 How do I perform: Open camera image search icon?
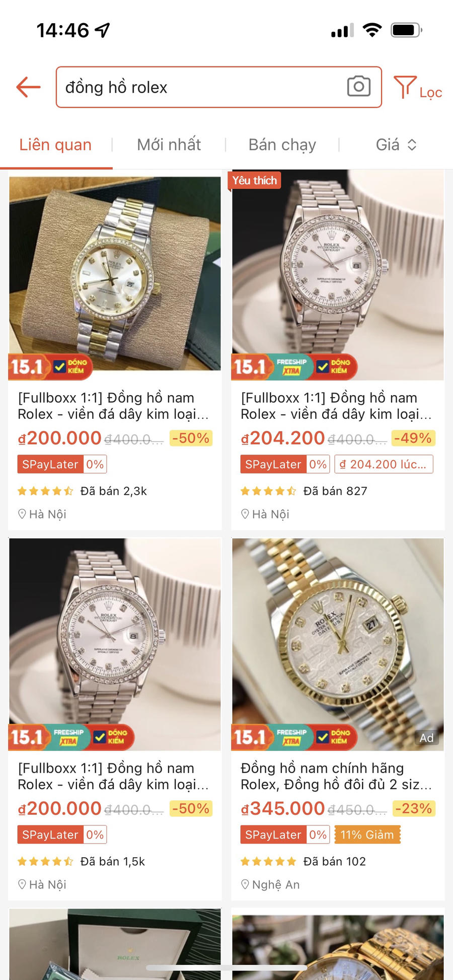point(358,87)
